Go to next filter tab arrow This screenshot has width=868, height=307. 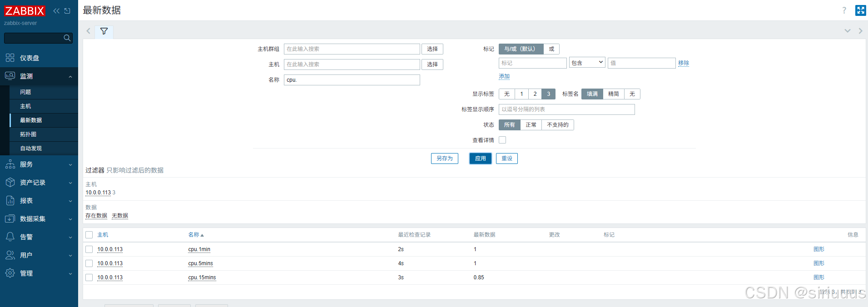(860, 31)
